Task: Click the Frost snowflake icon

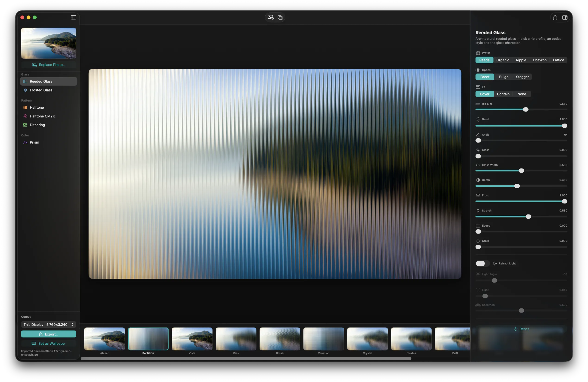Action: point(478,195)
